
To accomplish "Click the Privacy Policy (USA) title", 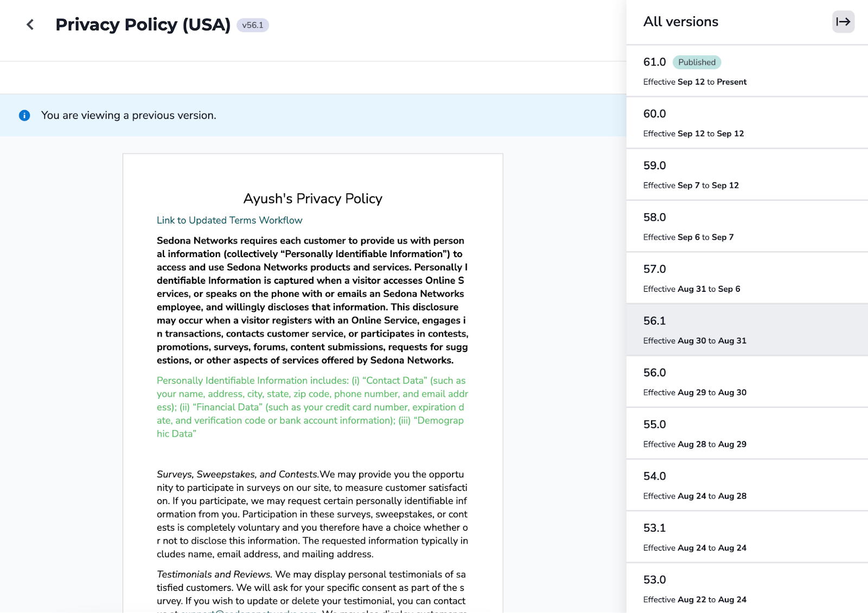I will point(143,25).
